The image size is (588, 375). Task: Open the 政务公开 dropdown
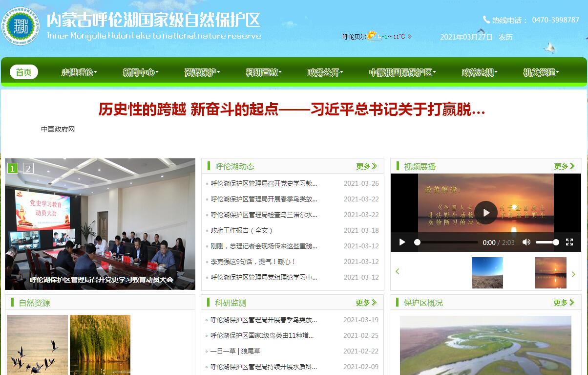tap(325, 72)
